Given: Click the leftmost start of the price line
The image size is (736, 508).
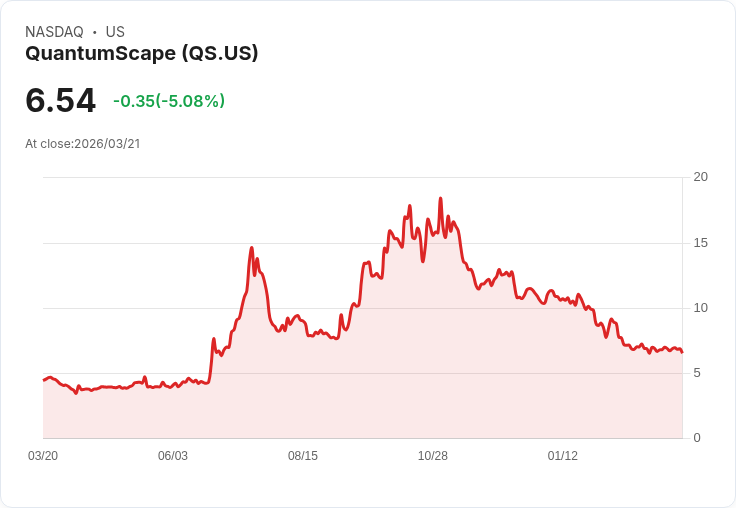Looking at the screenshot, I should pyautogui.click(x=44, y=380).
